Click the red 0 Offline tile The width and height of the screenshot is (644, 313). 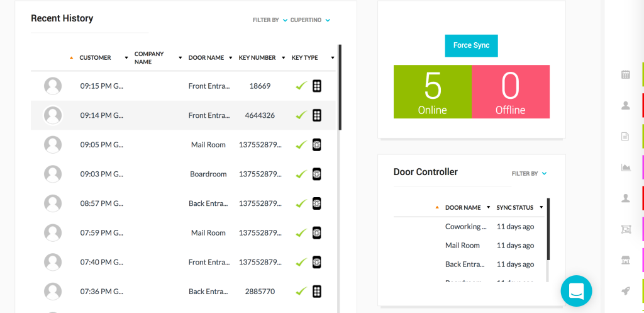[511, 92]
